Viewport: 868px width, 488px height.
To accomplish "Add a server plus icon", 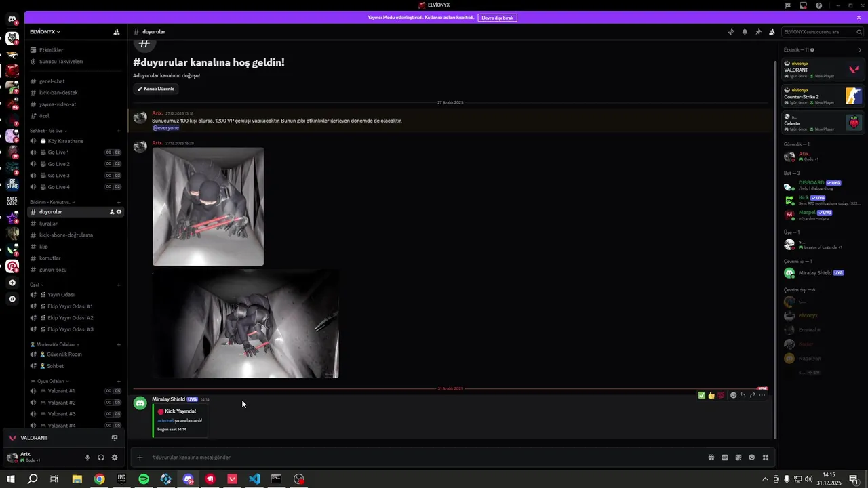I will 12,283.
